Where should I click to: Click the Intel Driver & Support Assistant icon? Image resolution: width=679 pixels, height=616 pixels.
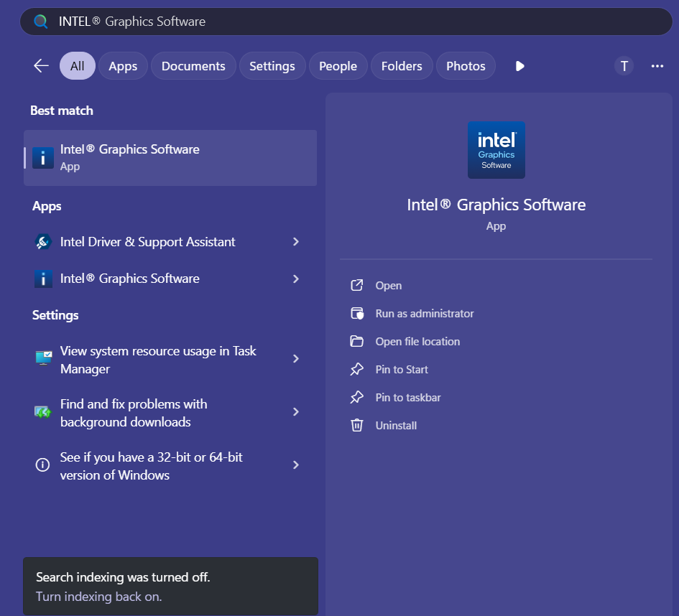pos(43,242)
